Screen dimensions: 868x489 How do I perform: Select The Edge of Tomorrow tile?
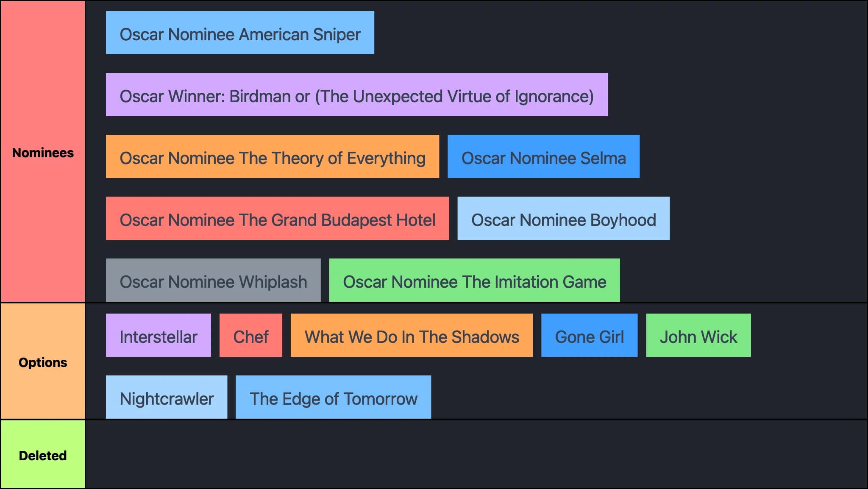[x=333, y=397]
